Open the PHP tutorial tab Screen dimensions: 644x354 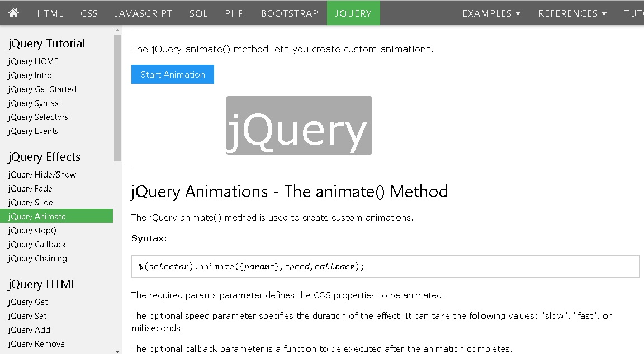pyautogui.click(x=235, y=13)
